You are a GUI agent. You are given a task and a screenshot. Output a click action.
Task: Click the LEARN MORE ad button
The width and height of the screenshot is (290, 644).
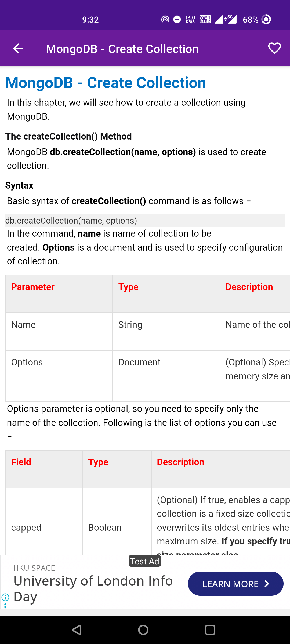point(230,584)
